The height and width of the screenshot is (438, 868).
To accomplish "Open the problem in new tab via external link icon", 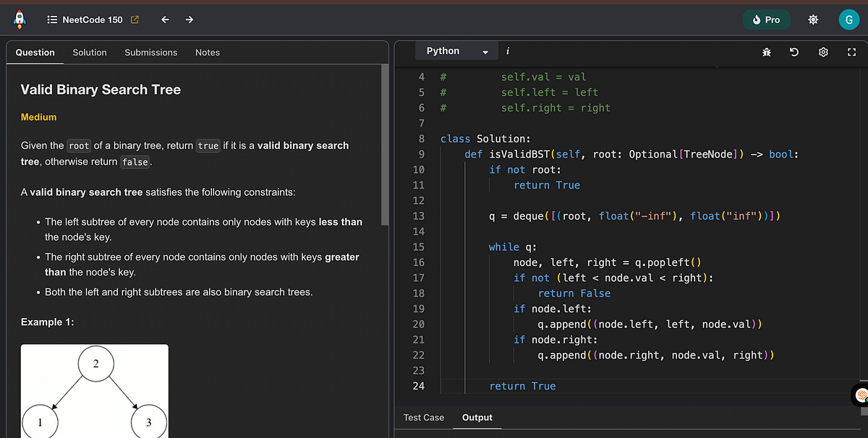I will (x=134, y=20).
